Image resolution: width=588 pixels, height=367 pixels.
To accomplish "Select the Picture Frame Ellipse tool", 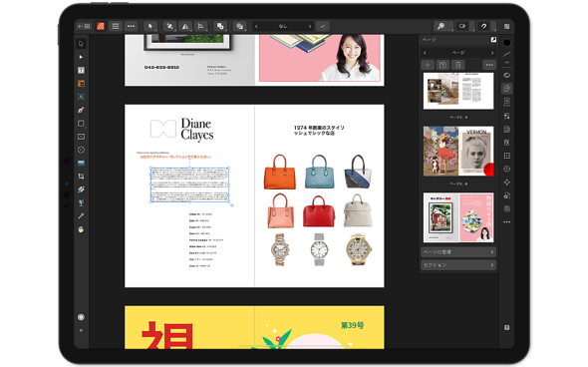I will coord(81,150).
